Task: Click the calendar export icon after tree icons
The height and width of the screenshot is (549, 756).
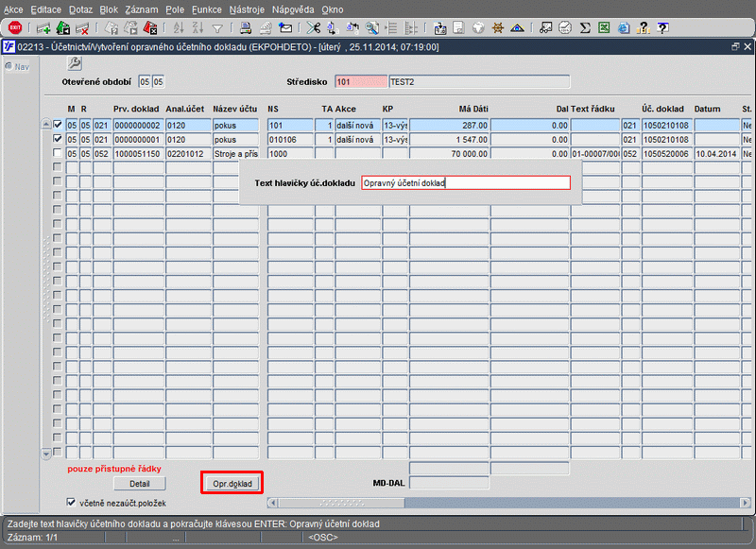Action: click(440, 28)
